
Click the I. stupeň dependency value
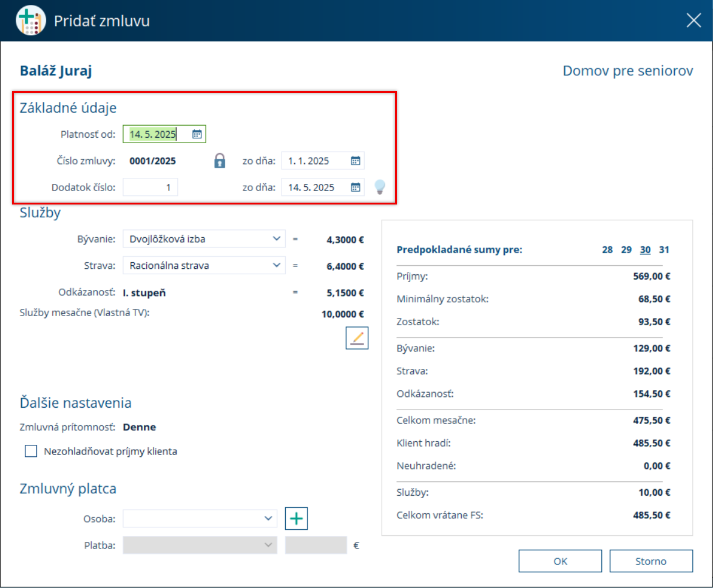tap(144, 293)
